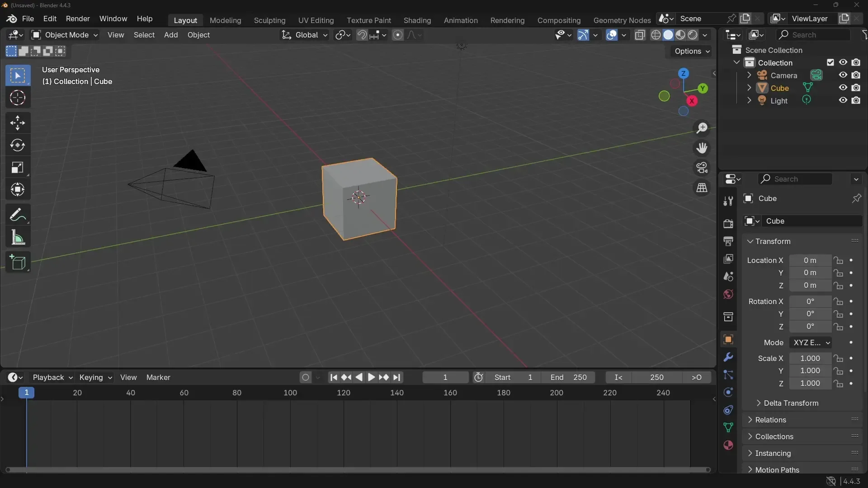Open the Modifiers wrench tab

point(728,357)
